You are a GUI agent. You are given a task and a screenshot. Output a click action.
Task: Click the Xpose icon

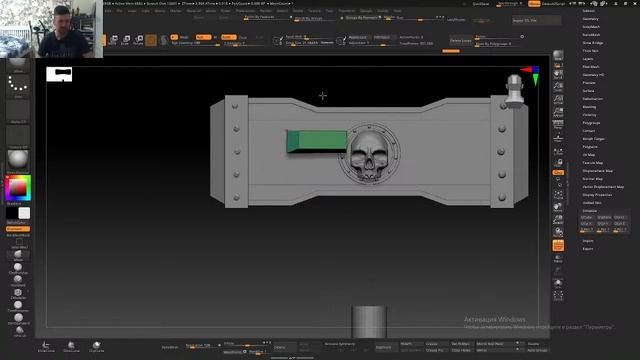[x=558, y=296]
